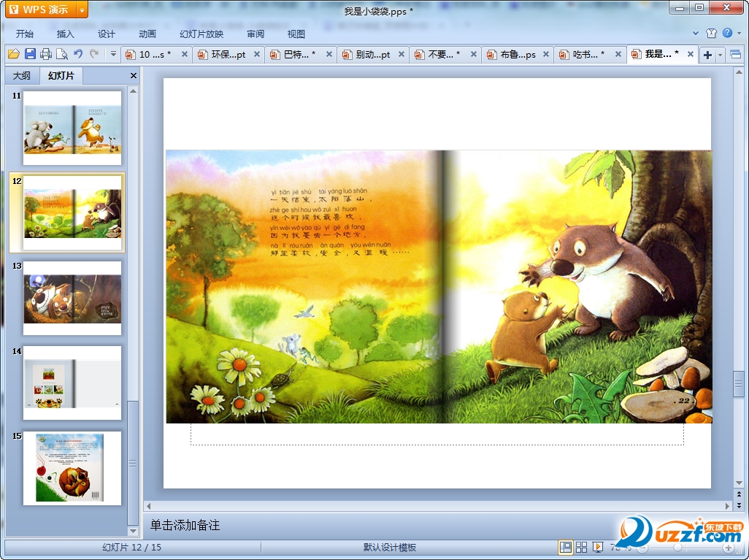The width and height of the screenshot is (749, 560).
Task: Open the 审阅 menu tab
Action: 256,34
